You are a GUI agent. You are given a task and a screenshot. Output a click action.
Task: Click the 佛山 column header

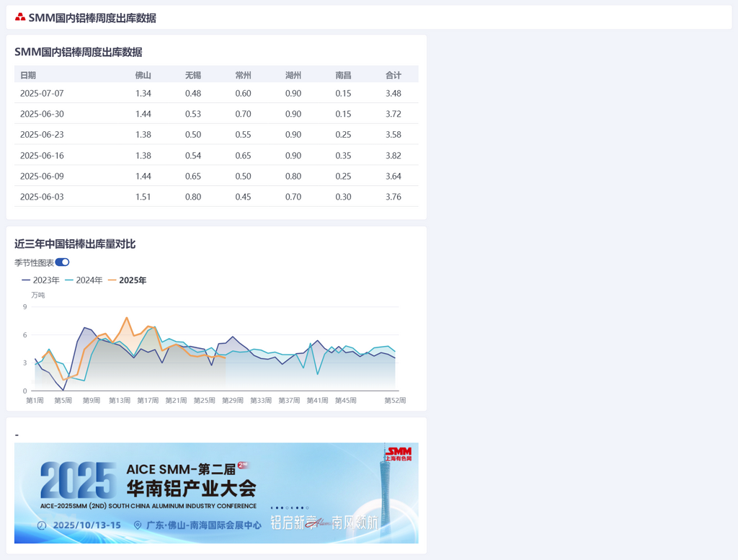coord(143,75)
